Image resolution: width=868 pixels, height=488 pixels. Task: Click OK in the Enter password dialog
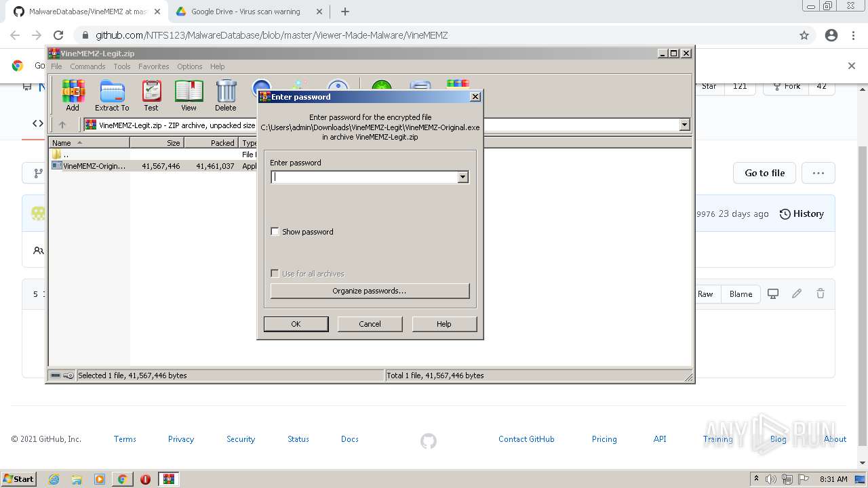point(296,324)
